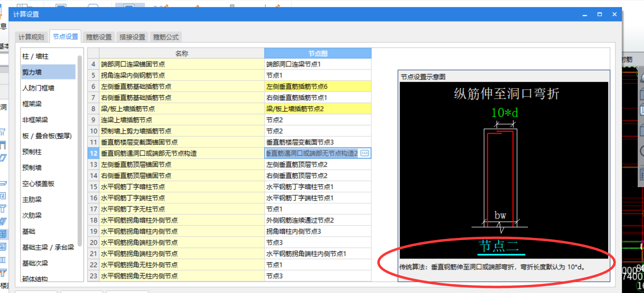Screen dimensions: 644x293
Task: Select row 端部洞口连梁锚固节点
Action: tap(181, 64)
